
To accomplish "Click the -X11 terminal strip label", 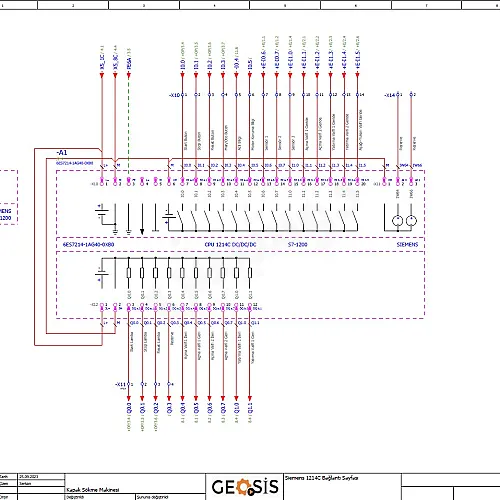I will [120, 384].
